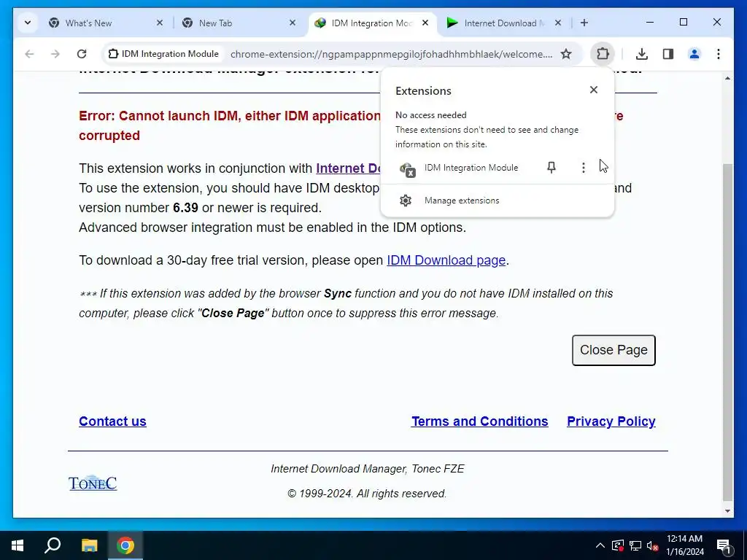Open the notification center icon
747x560 pixels.
pos(724,545)
